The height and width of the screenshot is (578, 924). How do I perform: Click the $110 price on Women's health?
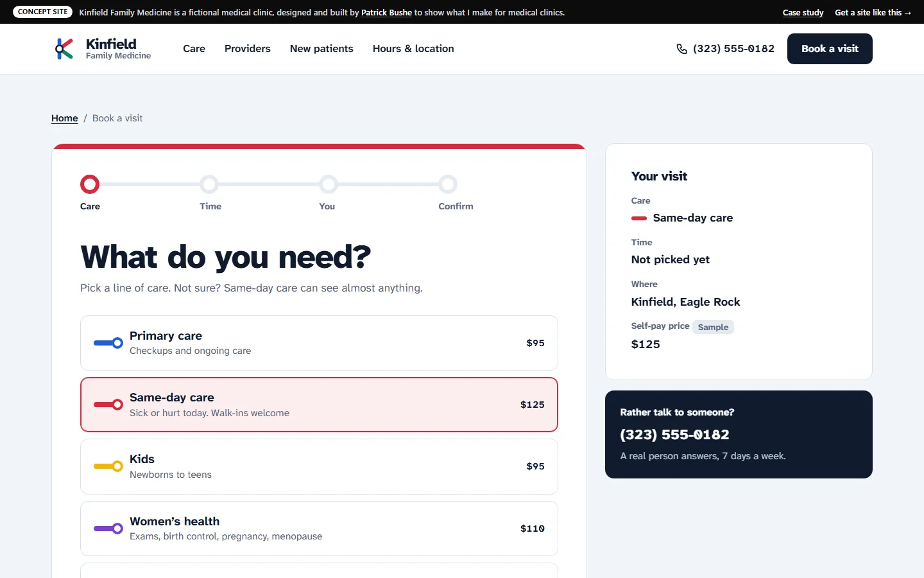click(533, 529)
